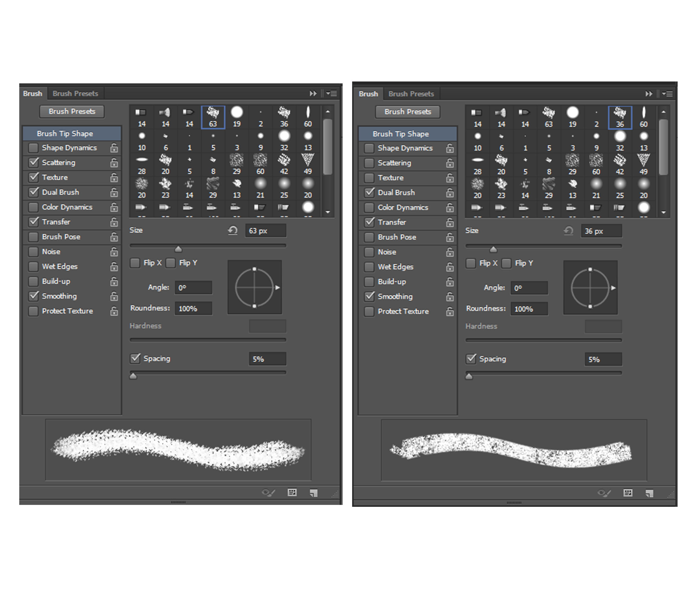Disable Texture checkbox in left panel
The height and width of the screenshot is (589, 700).
pos(34,177)
